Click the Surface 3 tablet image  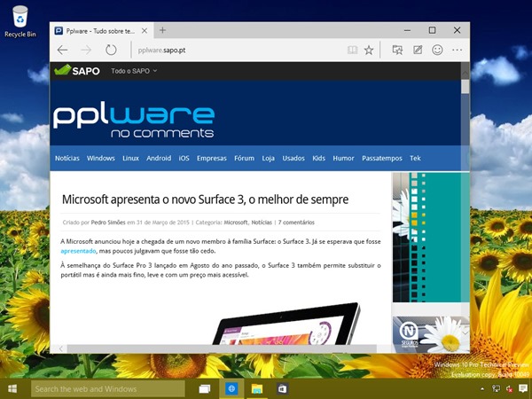pos(286,324)
